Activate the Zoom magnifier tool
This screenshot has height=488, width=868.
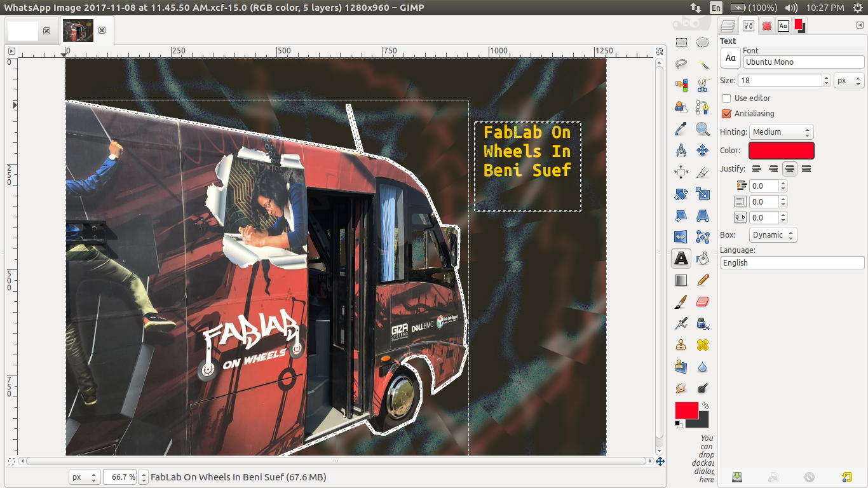pyautogui.click(x=702, y=129)
